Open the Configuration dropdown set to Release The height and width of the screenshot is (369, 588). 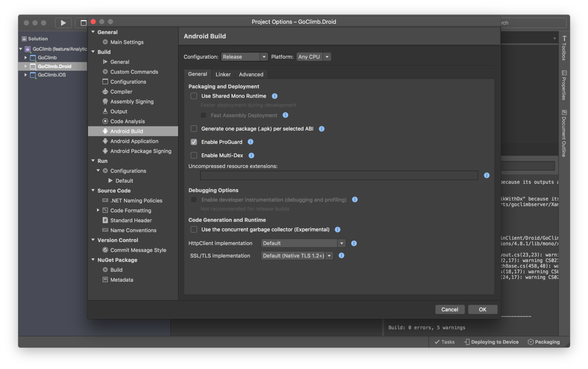click(x=244, y=57)
